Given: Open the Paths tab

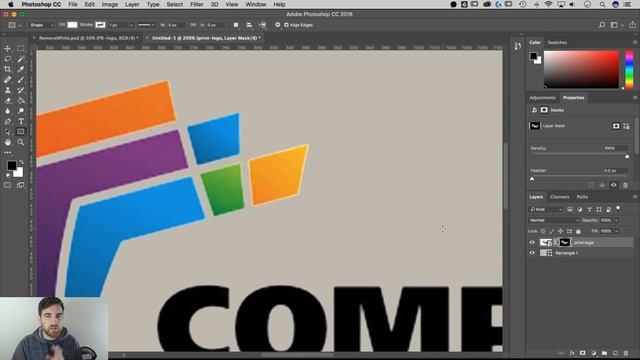Looking at the screenshot, I should [x=582, y=197].
